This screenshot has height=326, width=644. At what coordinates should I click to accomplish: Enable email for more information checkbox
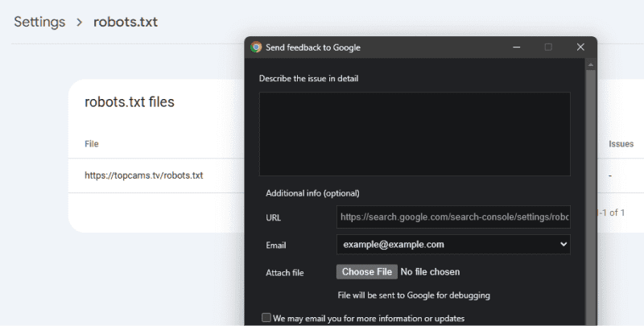point(266,317)
